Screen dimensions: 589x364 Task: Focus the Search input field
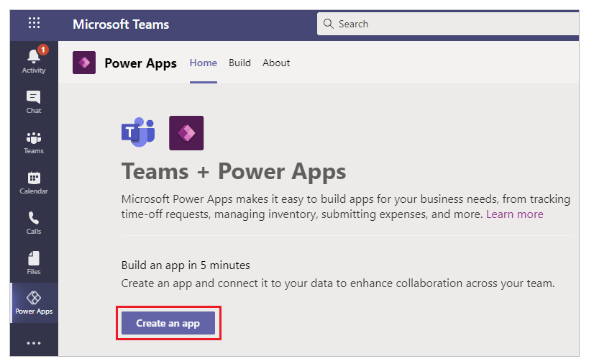pyautogui.click(x=448, y=24)
